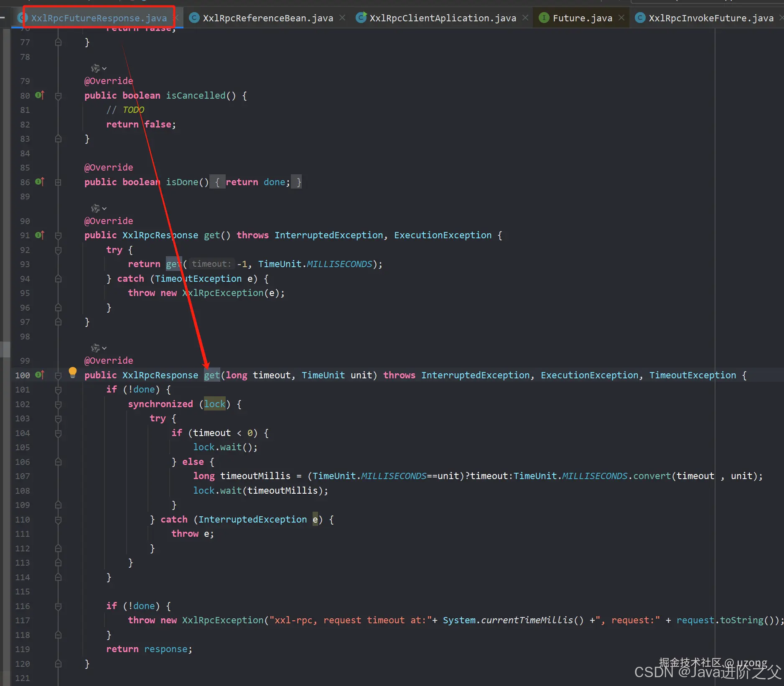This screenshot has height=686, width=784.
Task: Click line number 93 in gutter
Action: pos(25,264)
